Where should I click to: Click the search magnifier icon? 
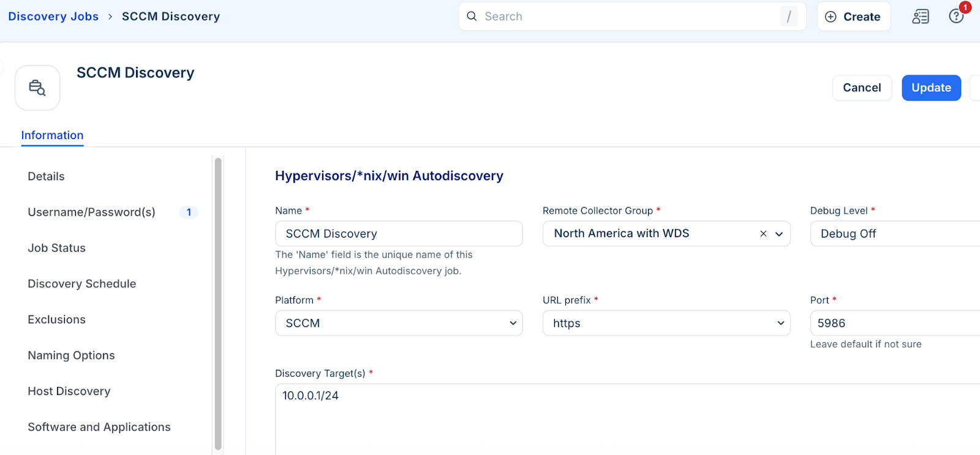point(472,17)
